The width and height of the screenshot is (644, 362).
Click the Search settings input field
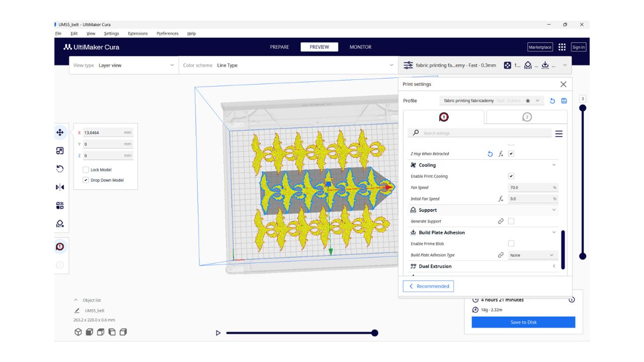tap(486, 133)
